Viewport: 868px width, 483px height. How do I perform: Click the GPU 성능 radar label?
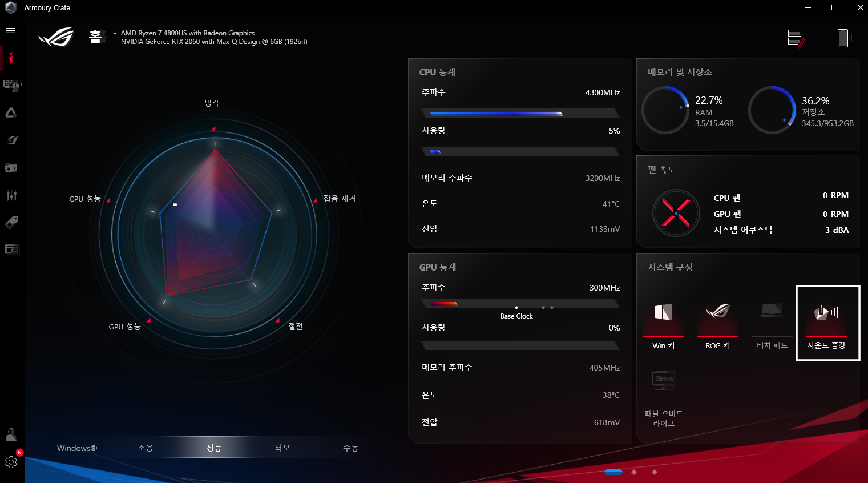(x=124, y=327)
